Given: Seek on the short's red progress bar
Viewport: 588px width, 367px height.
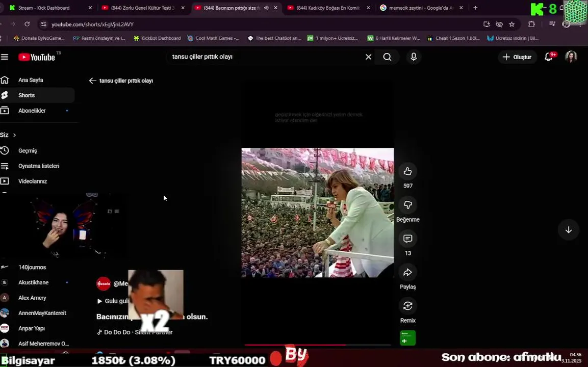Looking at the screenshot, I should coord(317,345).
